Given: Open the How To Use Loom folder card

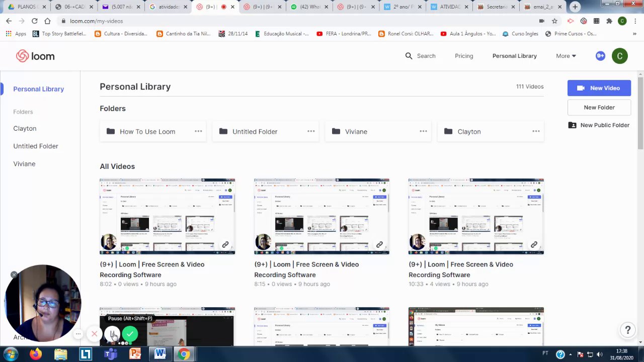Looking at the screenshot, I should (153, 132).
